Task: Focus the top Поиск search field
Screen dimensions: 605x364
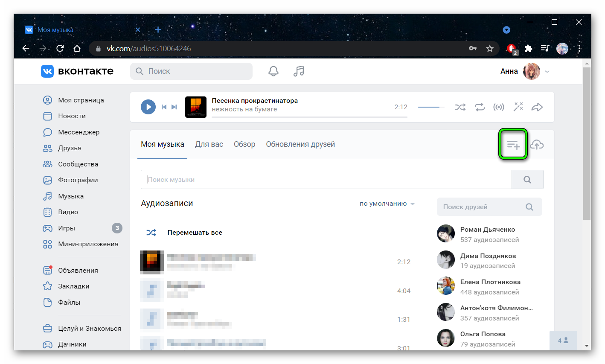Action: tap(191, 71)
